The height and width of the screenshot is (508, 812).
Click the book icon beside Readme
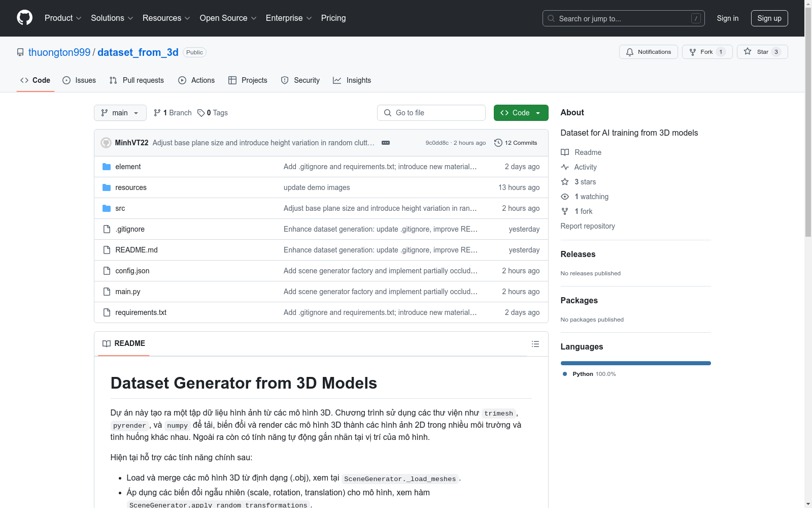point(565,152)
